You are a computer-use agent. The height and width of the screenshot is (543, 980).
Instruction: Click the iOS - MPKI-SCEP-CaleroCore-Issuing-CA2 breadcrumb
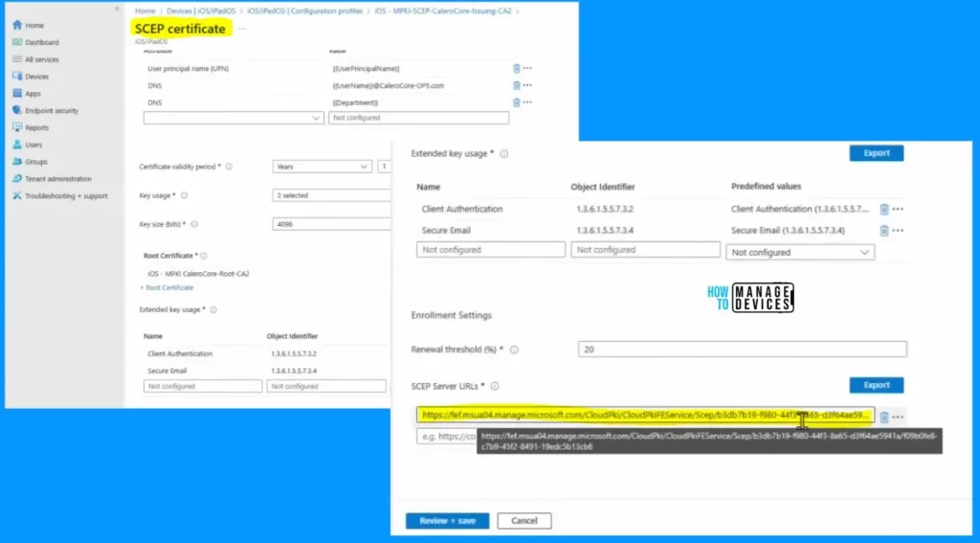tap(442, 11)
